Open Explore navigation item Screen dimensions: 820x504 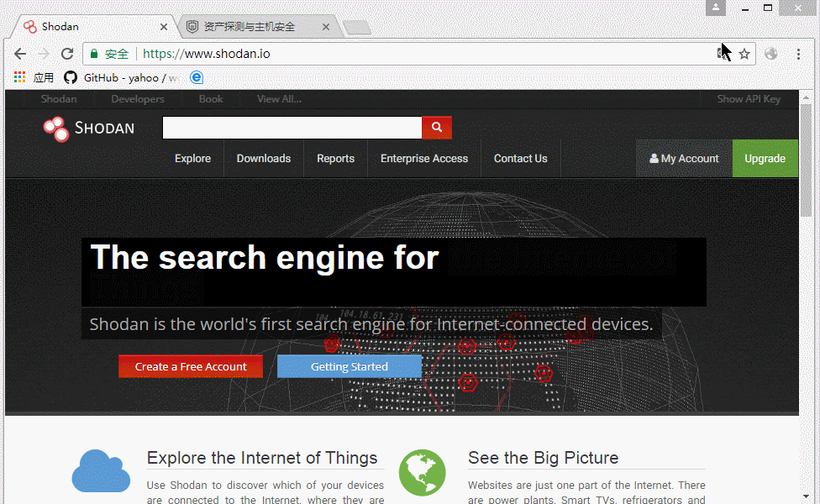click(x=192, y=159)
